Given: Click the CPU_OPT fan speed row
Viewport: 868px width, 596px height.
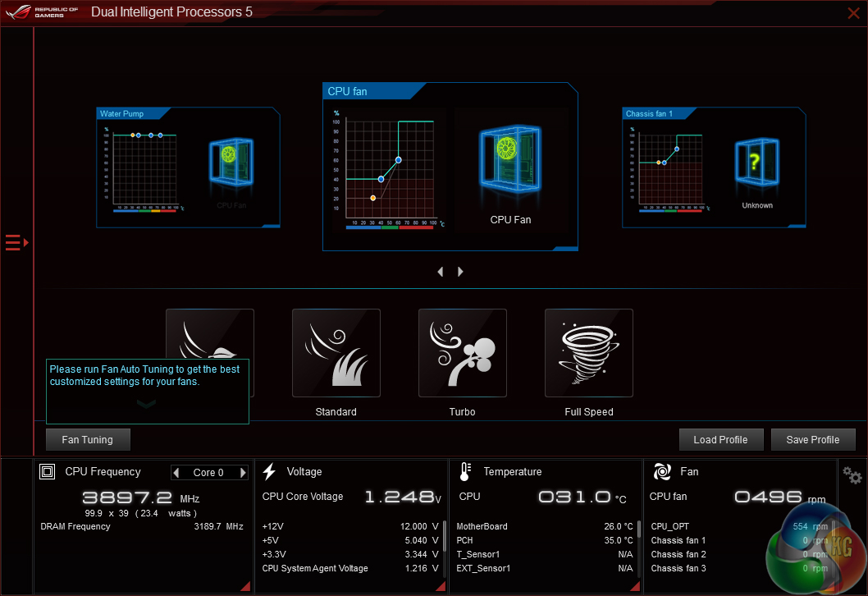Looking at the screenshot, I should [x=739, y=526].
